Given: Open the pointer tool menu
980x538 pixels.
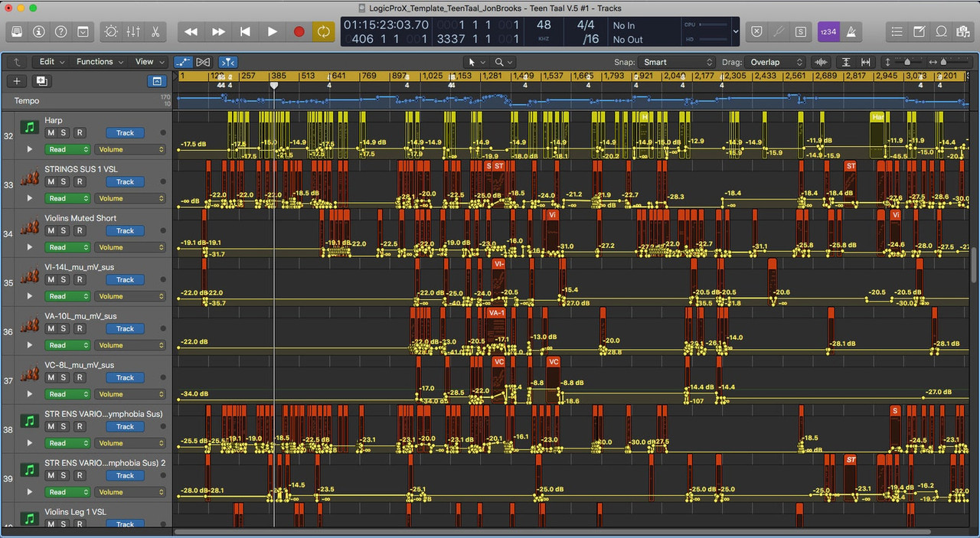Looking at the screenshot, I should 475,62.
